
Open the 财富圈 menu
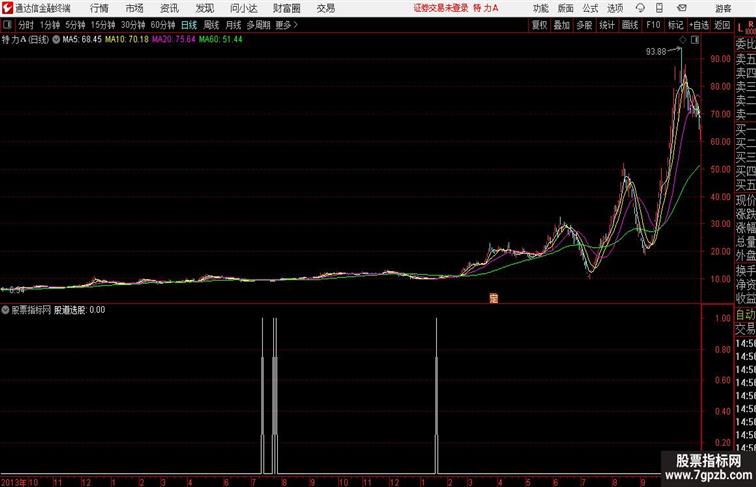[286, 8]
